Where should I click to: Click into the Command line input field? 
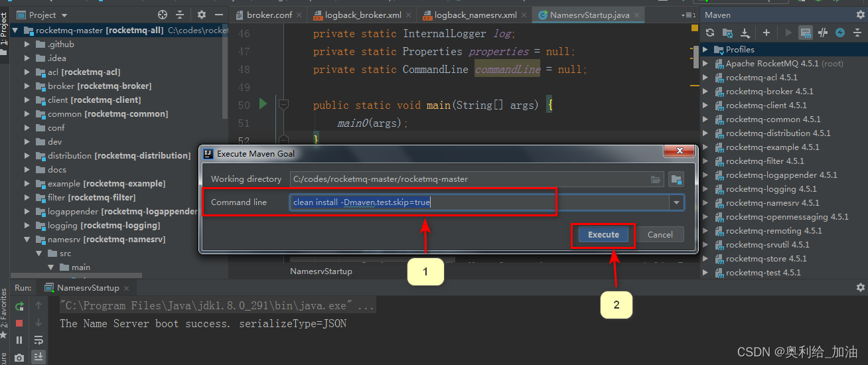tap(478, 202)
